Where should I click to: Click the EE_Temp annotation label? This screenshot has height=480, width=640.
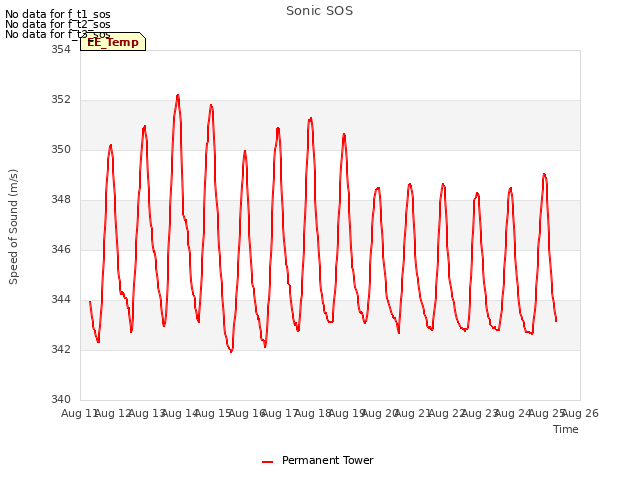tap(113, 42)
